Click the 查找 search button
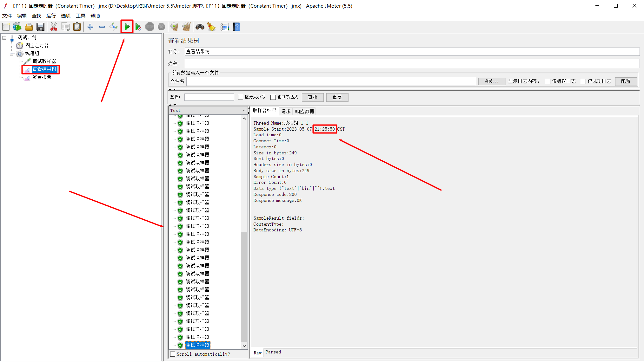 point(313,97)
